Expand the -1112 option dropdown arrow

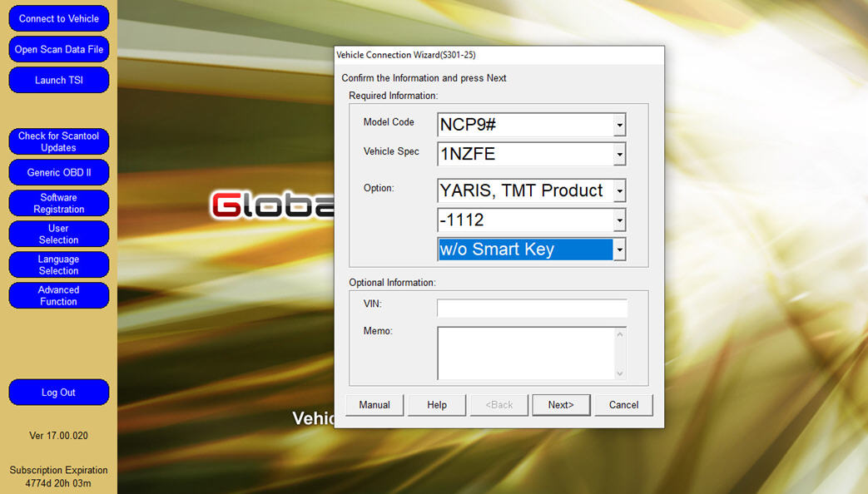click(619, 220)
